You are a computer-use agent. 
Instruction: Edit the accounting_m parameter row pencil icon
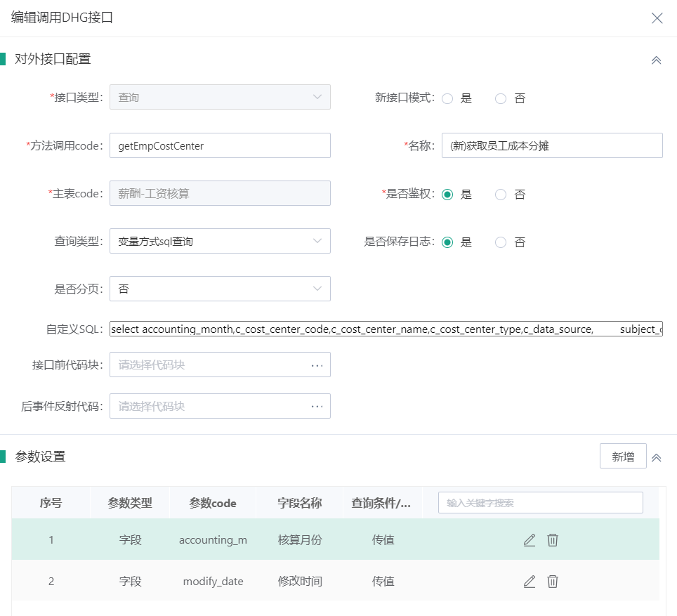coord(529,539)
